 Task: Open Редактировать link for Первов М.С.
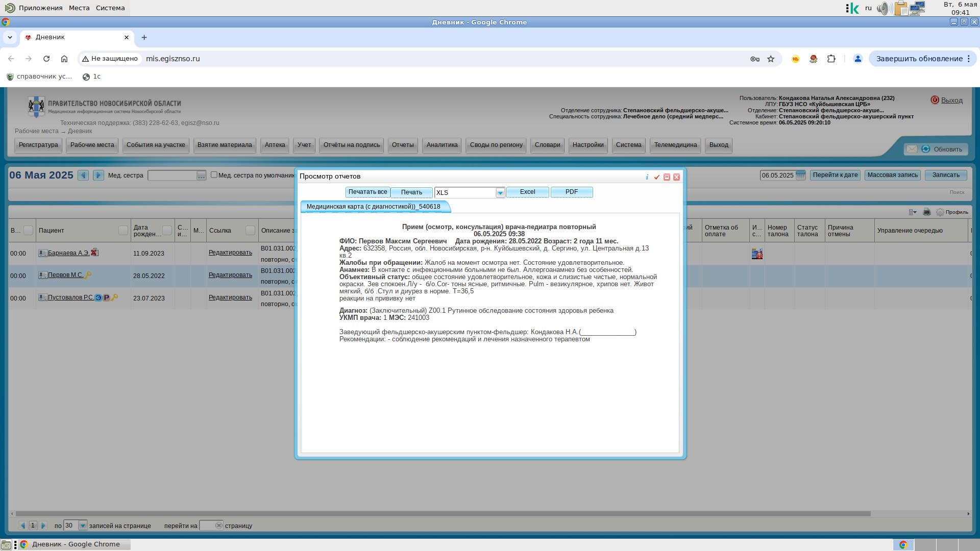[230, 275]
